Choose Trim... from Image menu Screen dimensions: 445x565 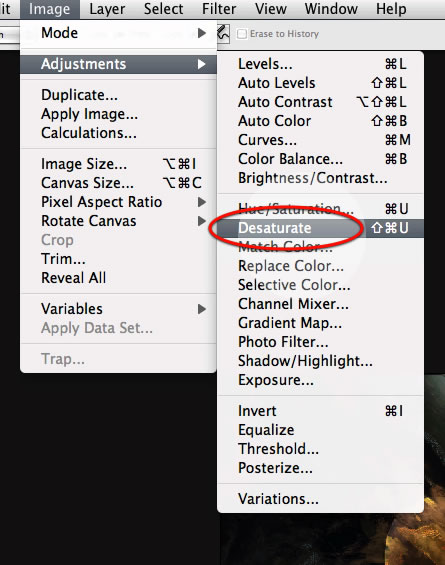pos(118,259)
